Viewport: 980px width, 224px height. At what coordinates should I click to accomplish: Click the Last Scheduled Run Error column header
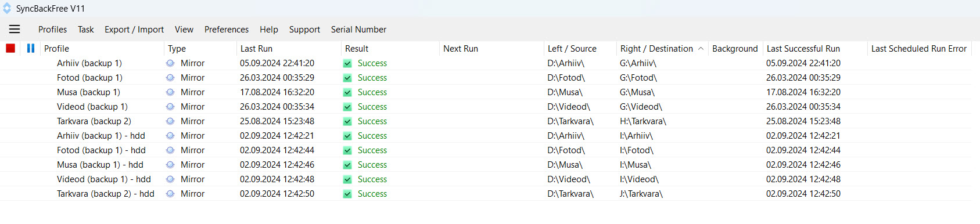click(x=919, y=49)
